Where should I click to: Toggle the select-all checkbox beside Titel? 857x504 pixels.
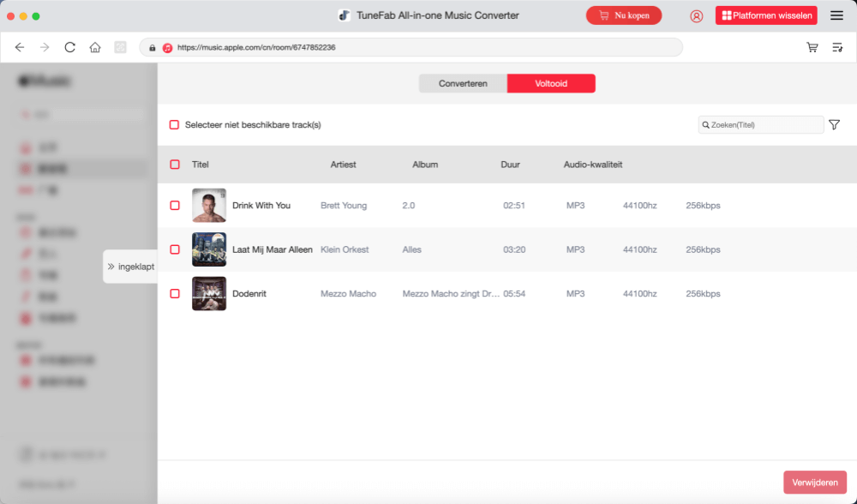tap(175, 165)
